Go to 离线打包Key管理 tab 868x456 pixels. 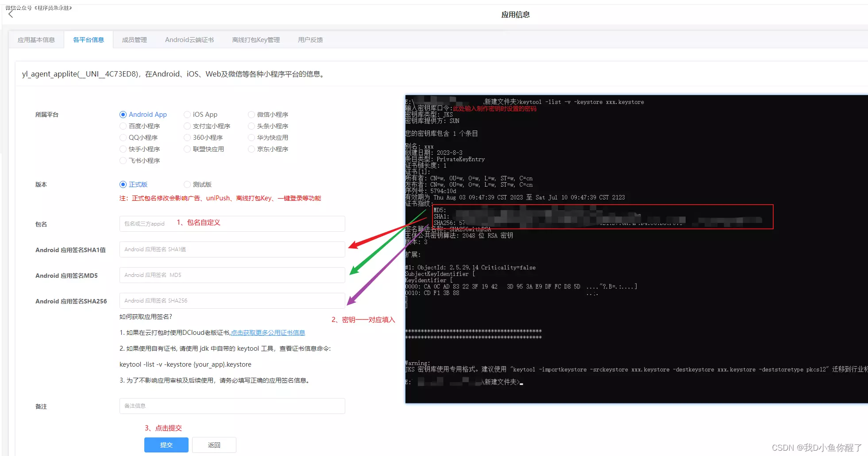(256, 40)
